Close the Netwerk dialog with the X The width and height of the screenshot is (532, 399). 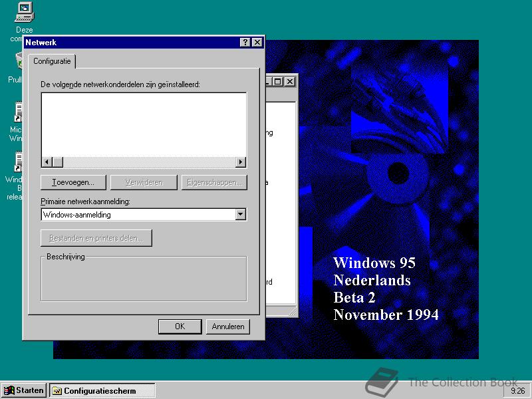[x=257, y=43]
